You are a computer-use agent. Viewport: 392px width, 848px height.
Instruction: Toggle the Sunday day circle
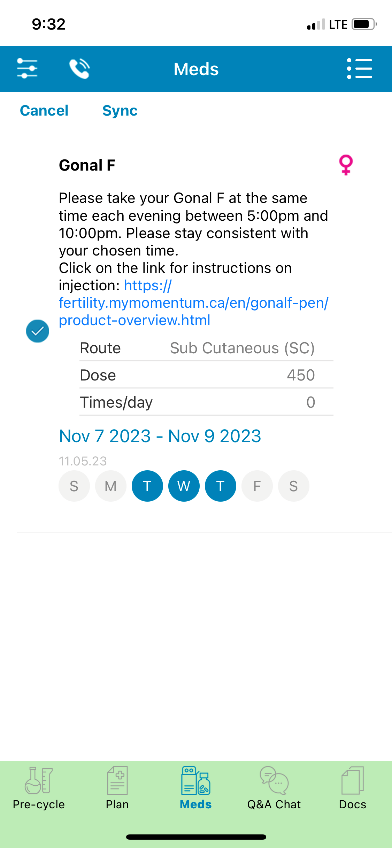click(74, 486)
